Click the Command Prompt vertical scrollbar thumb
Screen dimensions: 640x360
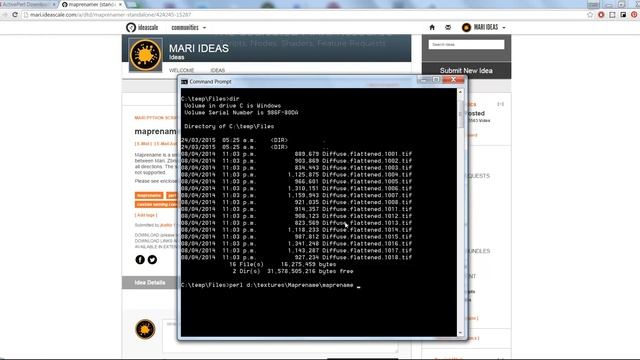point(460,115)
